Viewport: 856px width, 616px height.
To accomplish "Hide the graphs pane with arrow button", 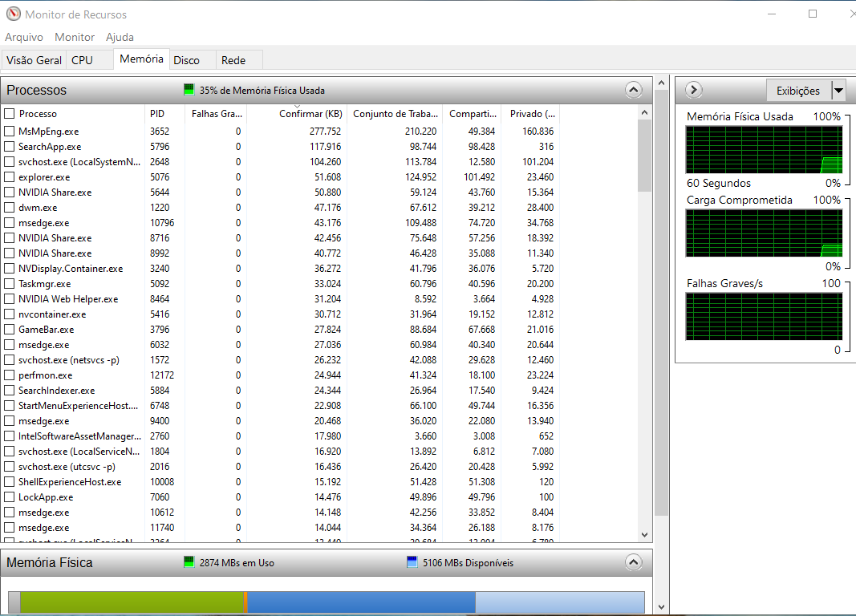I will coord(693,90).
